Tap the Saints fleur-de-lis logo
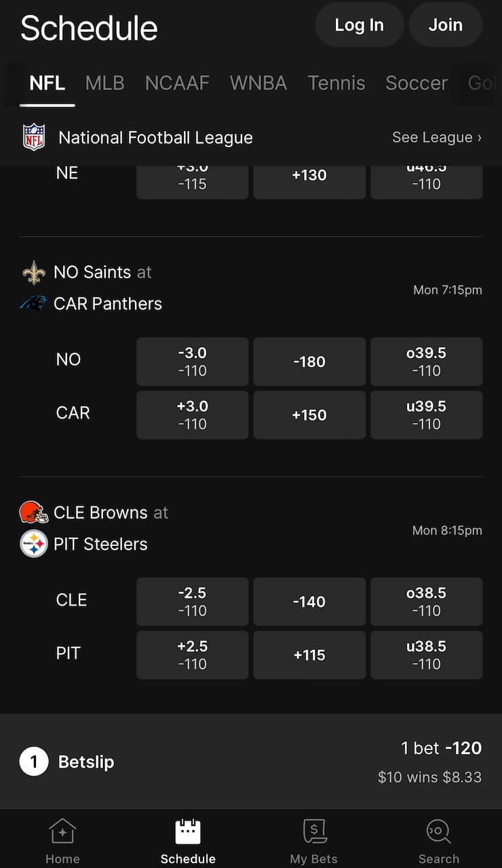The height and width of the screenshot is (868, 502). tap(34, 273)
